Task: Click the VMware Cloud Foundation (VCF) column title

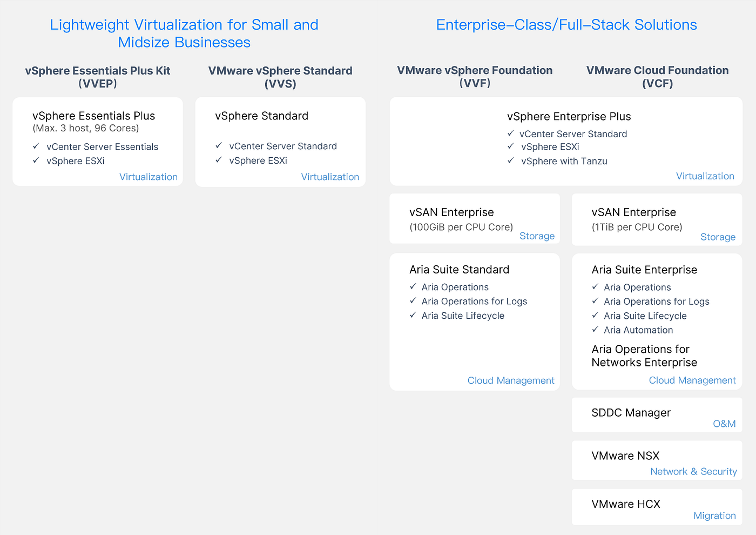Action: click(x=657, y=77)
